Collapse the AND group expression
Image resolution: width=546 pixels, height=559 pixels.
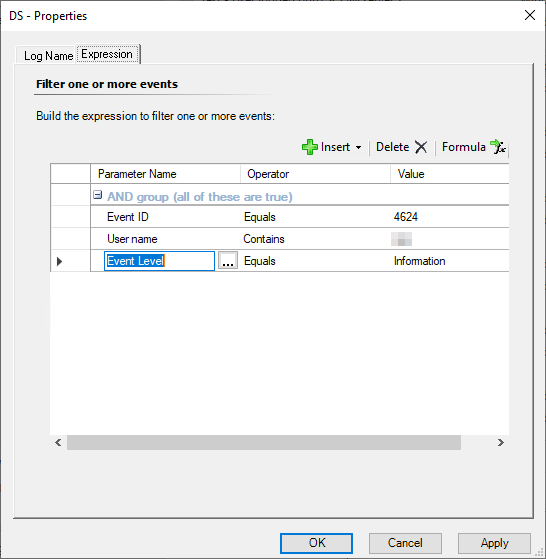[97, 195]
